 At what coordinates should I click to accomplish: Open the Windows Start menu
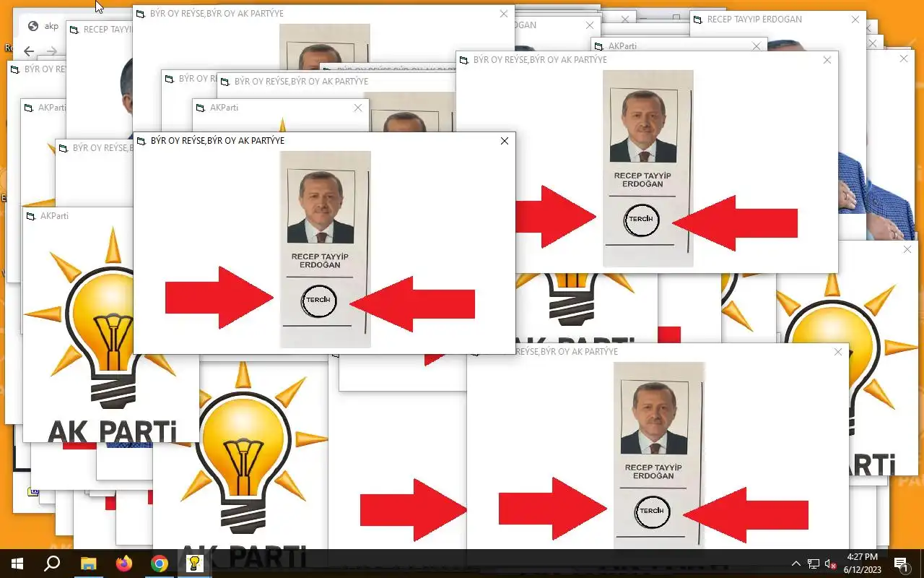click(17, 564)
